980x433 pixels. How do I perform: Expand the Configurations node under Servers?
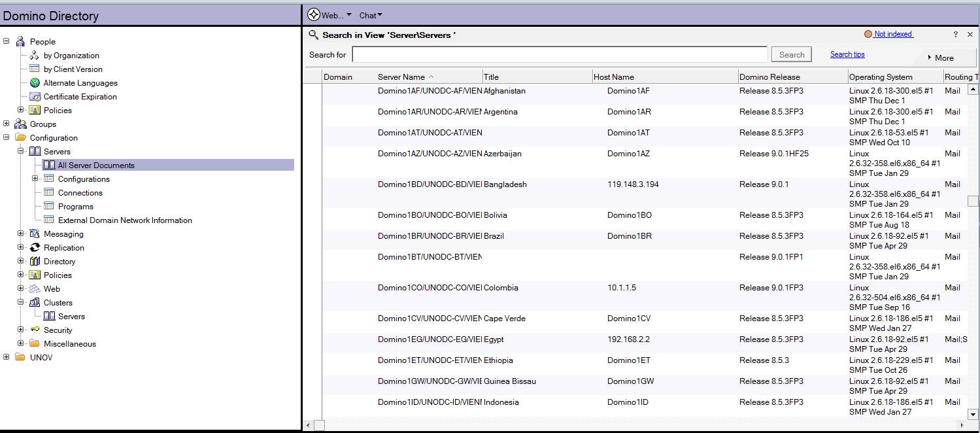click(x=35, y=179)
